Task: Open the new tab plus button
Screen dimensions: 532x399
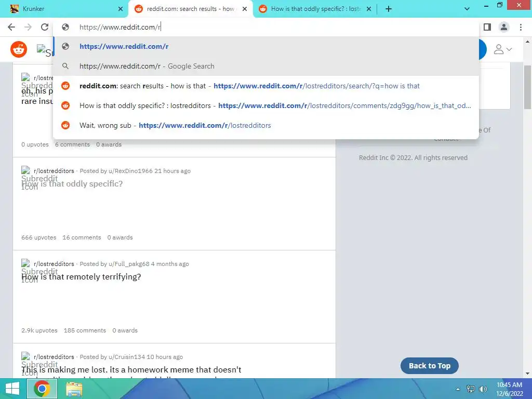Action: point(389,9)
